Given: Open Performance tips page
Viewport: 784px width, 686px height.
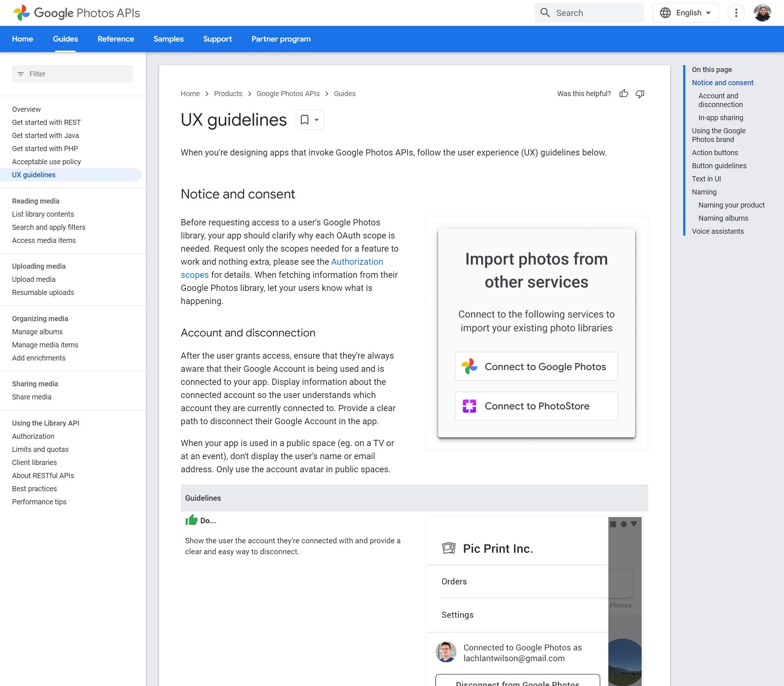Looking at the screenshot, I should pyautogui.click(x=39, y=501).
